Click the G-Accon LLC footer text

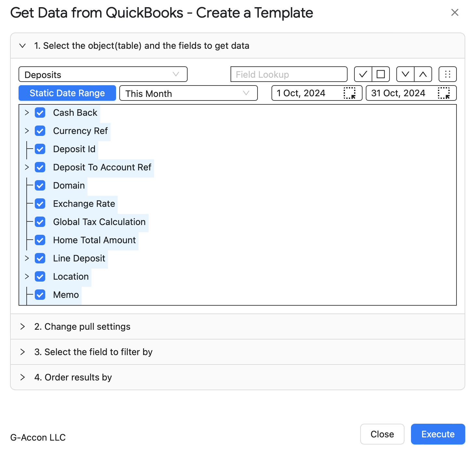(38, 437)
